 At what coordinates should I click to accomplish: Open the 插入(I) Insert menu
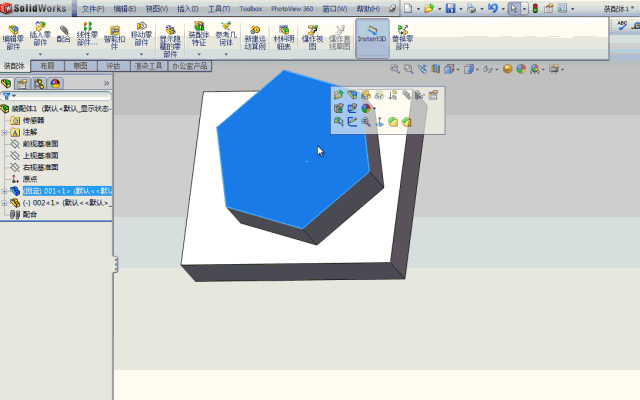(x=188, y=9)
